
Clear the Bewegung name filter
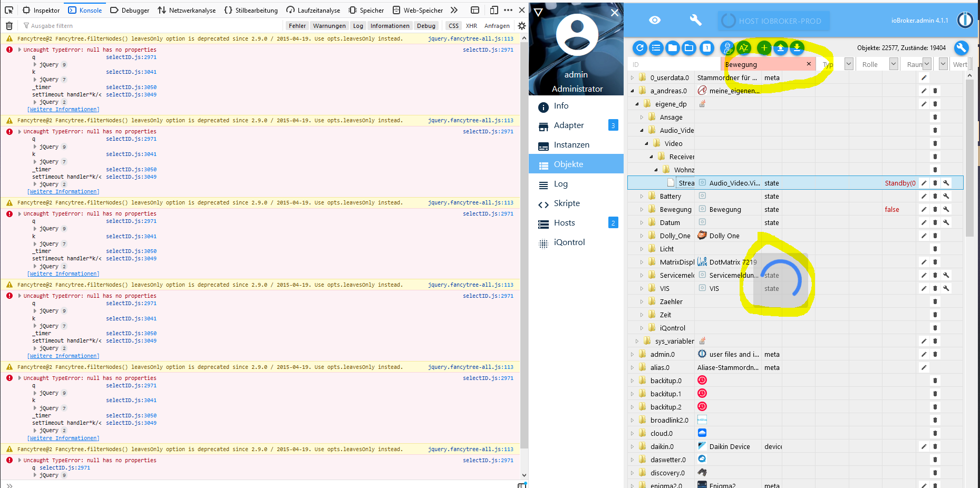(809, 64)
